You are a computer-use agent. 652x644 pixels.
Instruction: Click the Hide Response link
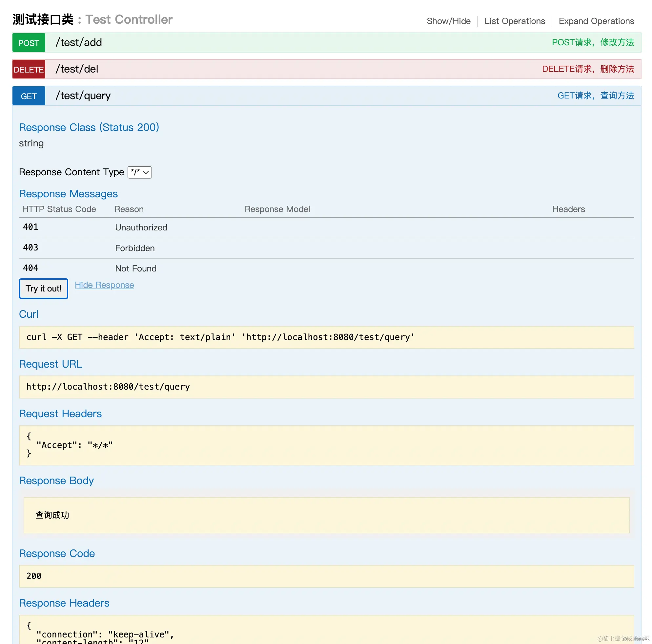coord(104,285)
